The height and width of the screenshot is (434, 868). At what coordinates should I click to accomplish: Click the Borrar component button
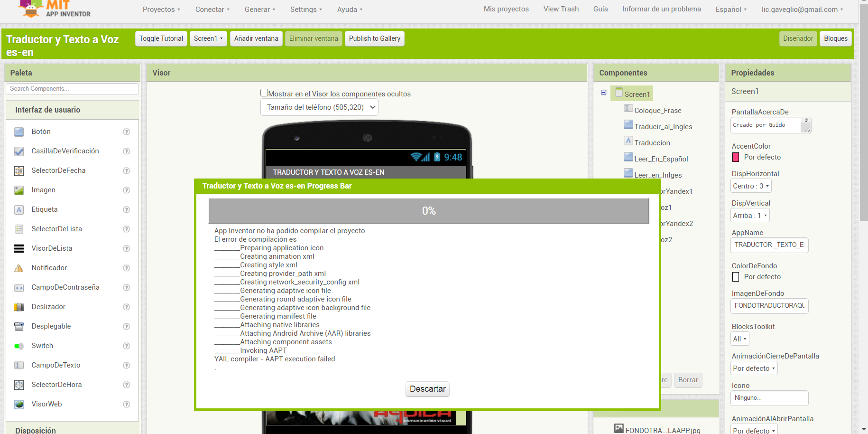[x=688, y=380]
